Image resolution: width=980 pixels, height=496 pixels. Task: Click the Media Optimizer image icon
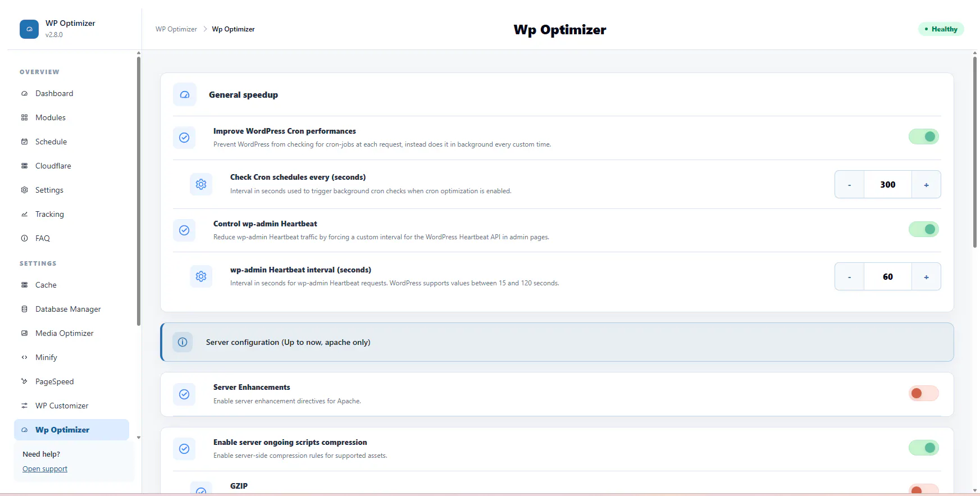click(24, 334)
